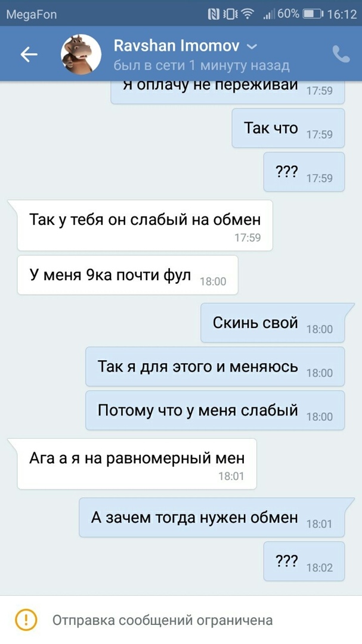Image resolution: width=362 pixels, height=644 pixels.
Task: Select message 'Так я для этого и меняюсь'
Action: pos(215,366)
